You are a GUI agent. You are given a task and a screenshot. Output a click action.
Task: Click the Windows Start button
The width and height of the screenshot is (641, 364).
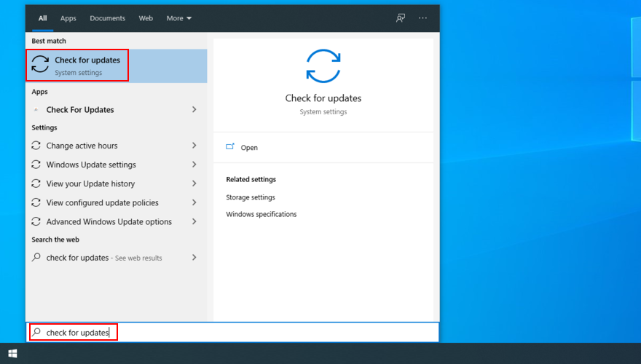tap(12, 354)
